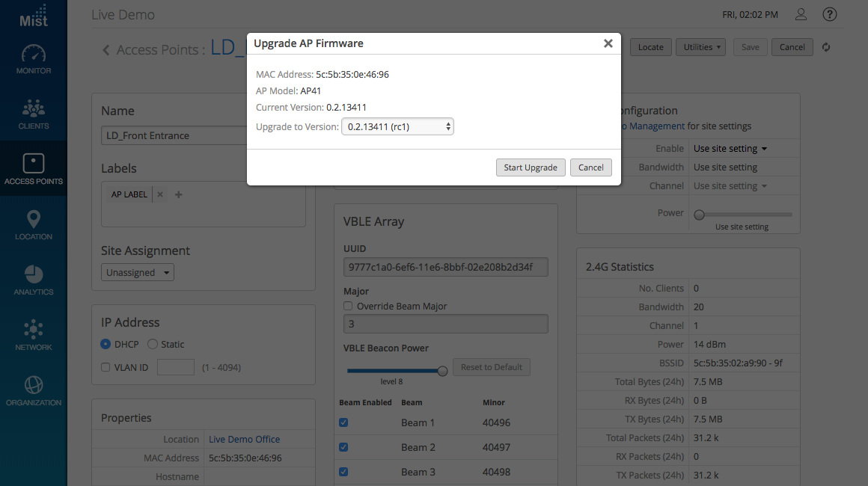Select the Static IP address option
868x486 pixels.
click(x=153, y=345)
